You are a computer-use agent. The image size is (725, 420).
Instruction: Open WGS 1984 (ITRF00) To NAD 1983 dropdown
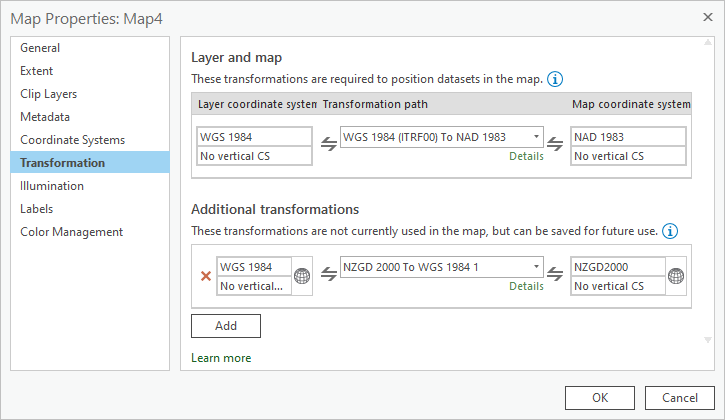537,137
